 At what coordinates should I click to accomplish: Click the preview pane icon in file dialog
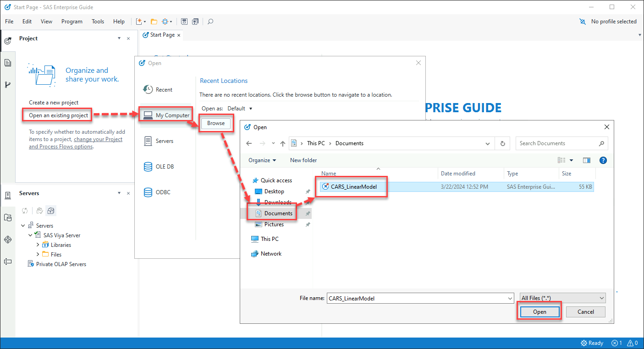586,160
